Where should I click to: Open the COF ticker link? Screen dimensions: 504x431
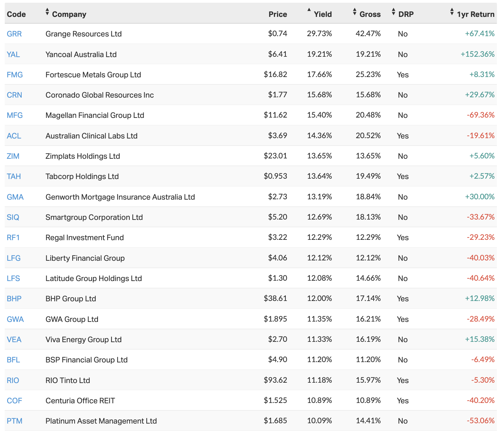15,401
